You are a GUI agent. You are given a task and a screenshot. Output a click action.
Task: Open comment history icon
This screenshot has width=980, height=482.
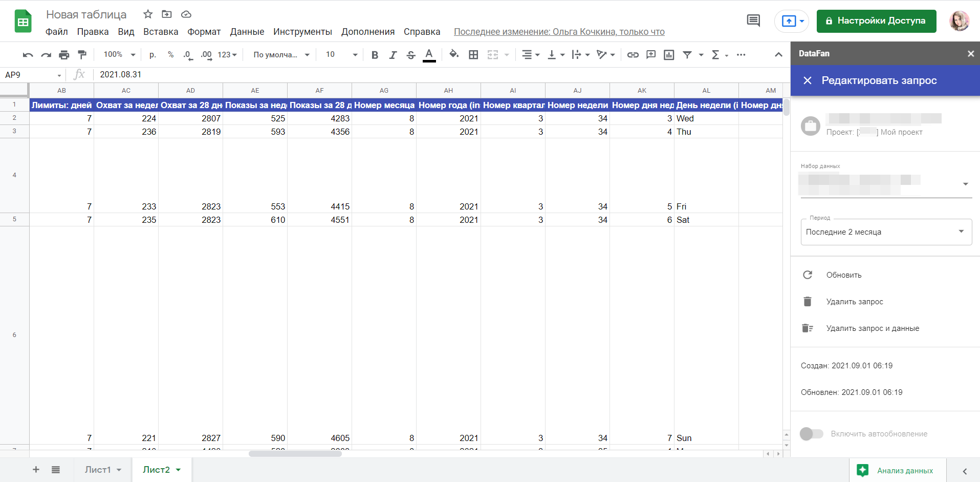[x=753, y=21]
